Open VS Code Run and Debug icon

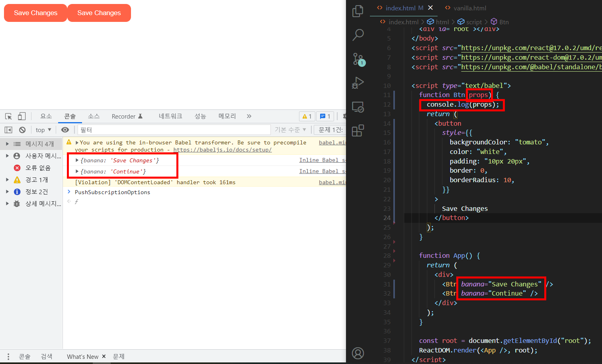[358, 83]
